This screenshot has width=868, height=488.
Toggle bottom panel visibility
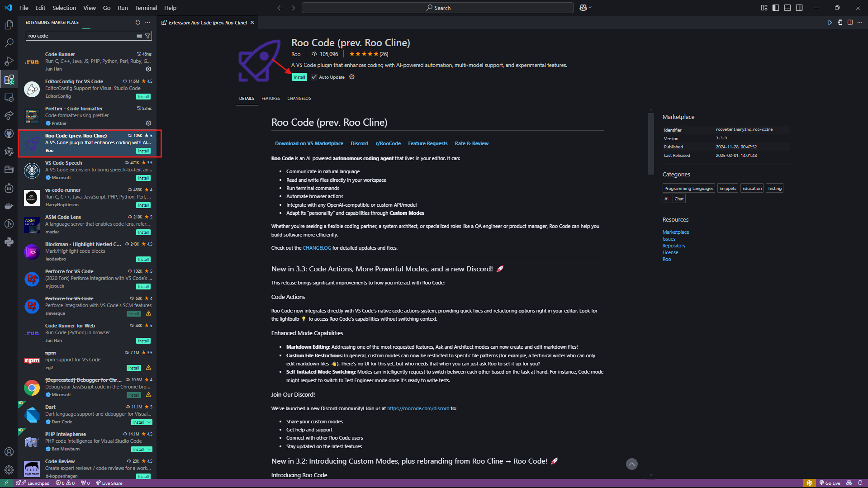[787, 8]
